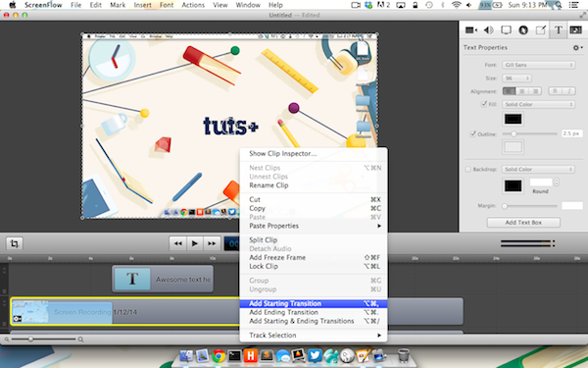
Task: Select the text clip T icon in timeline
Action: (x=132, y=279)
